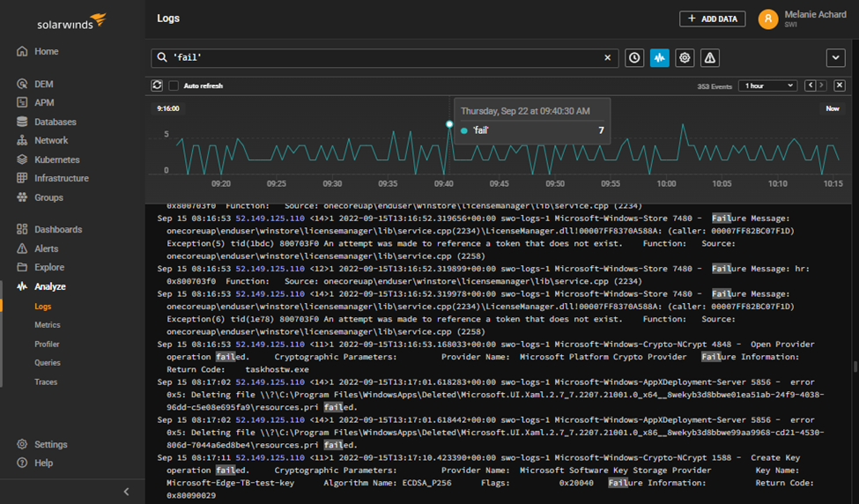Toggle the event graph waveform icon
Image resolution: width=859 pixels, height=504 pixels.
(x=659, y=58)
